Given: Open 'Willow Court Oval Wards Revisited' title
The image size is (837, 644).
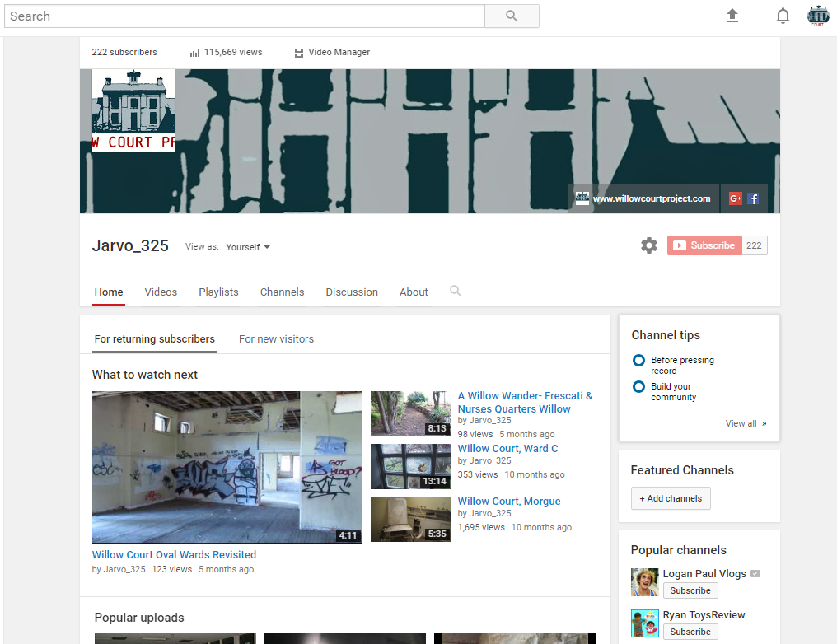Looking at the screenshot, I should [174, 555].
